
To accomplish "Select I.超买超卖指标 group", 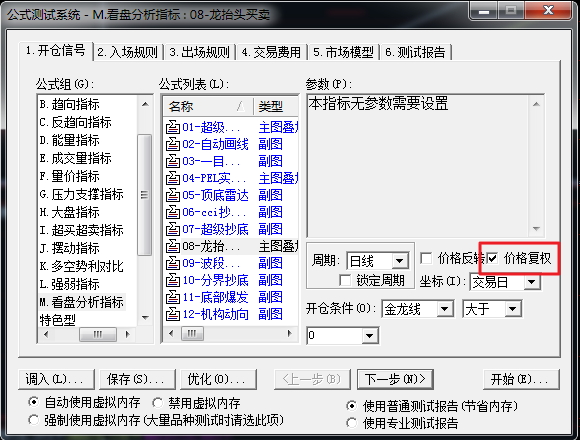I will (81, 230).
